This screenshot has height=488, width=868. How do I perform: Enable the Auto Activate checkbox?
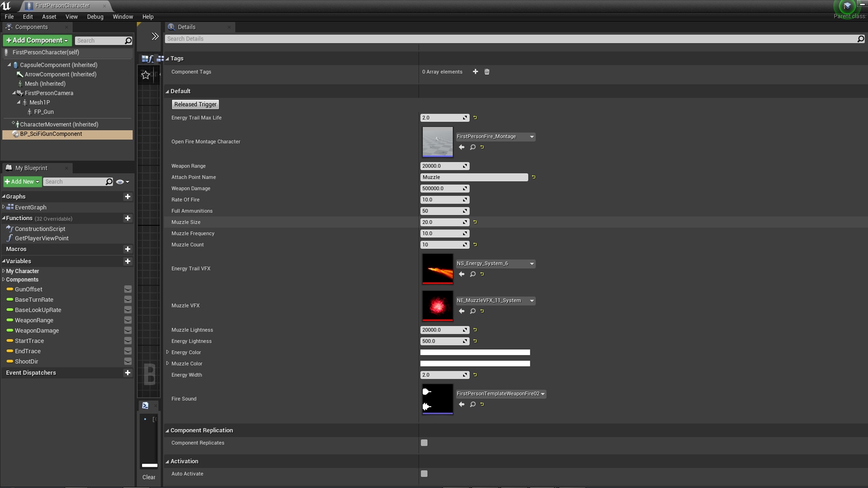click(424, 474)
